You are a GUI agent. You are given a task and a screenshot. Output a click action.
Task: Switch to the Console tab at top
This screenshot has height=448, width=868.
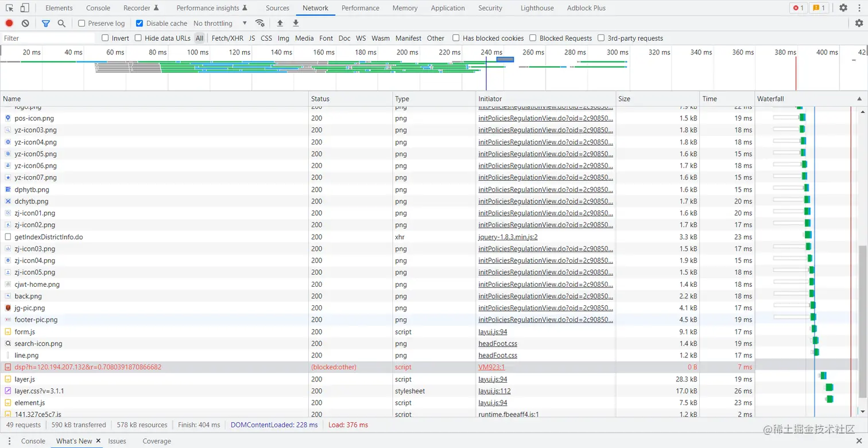tap(98, 8)
